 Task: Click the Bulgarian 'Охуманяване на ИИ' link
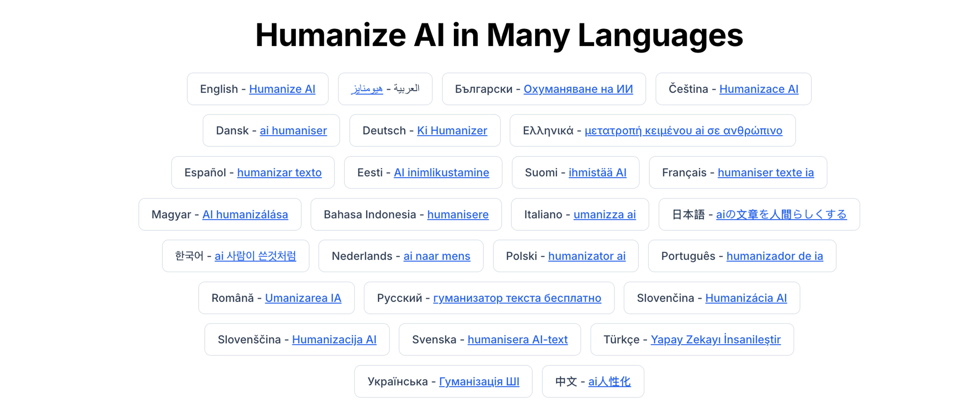point(578,89)
